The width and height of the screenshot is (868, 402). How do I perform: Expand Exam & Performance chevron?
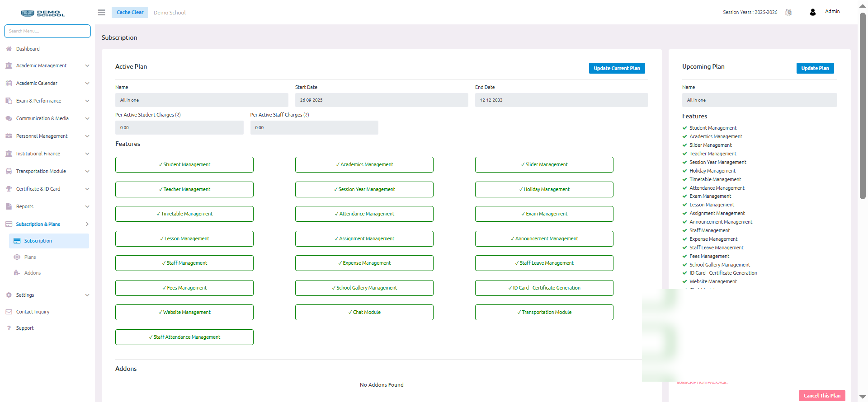coord(87,101)
